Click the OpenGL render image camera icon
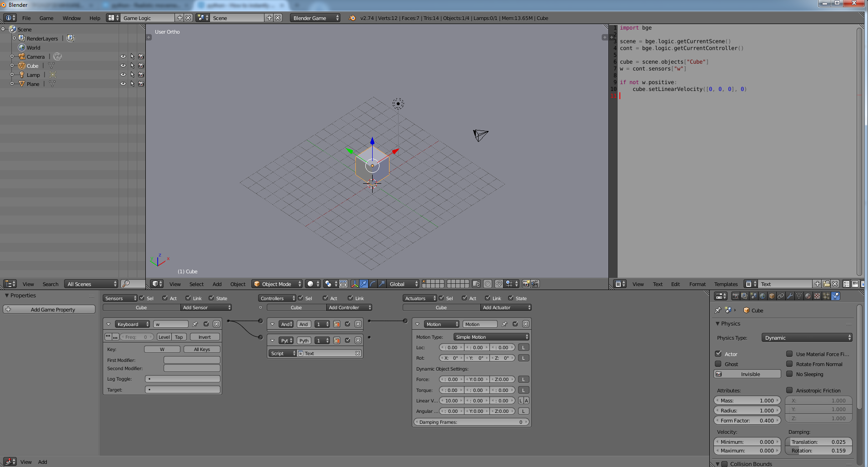 (526, 284)
